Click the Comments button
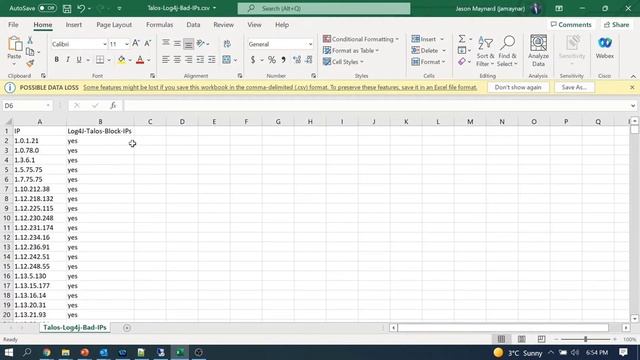The height and width of the screenshot is (360, 640). point(571,25)
